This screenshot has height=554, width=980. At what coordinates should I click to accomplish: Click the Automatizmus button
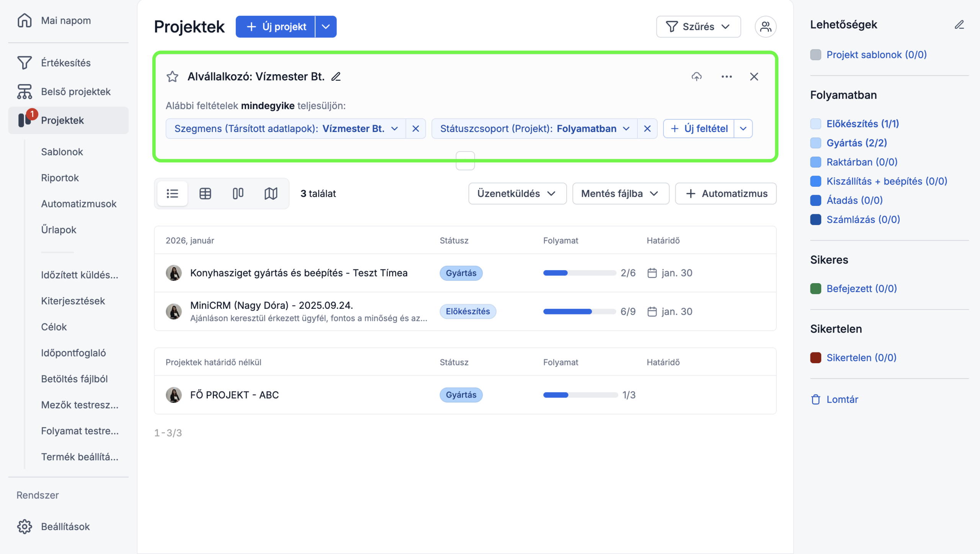[x=726, y=194]
